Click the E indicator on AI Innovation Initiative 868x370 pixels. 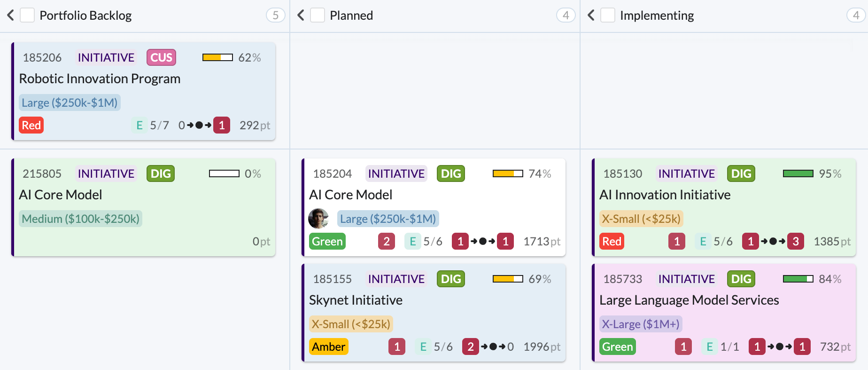coord(703,241)
